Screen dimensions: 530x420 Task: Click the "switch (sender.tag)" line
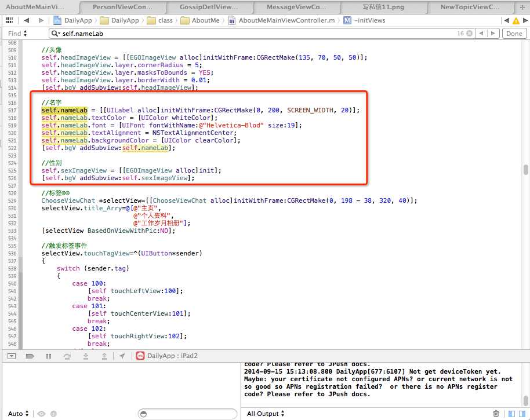pos(93,268)
